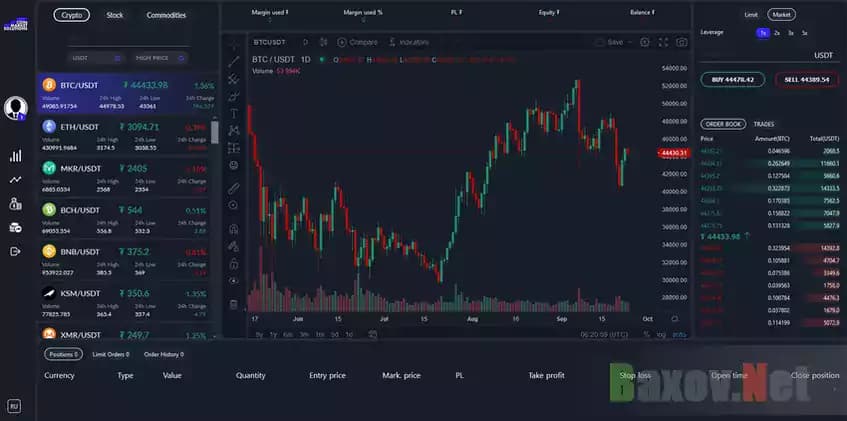The width and height of the screenshot is (847, 421).
Task: Select the brush drawing tool
Action: pos(234,96)
